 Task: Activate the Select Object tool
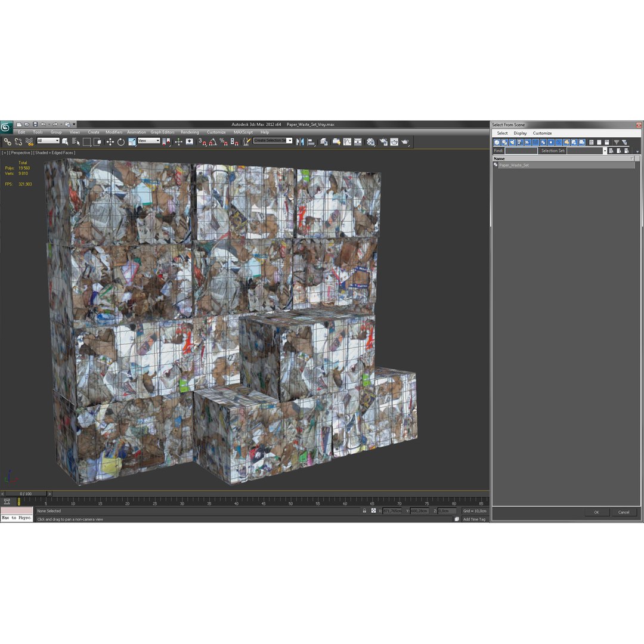[65, 142]
